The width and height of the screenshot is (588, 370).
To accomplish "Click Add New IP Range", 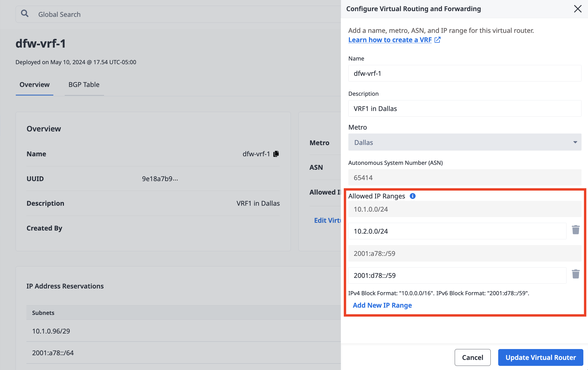I will 382,305.
